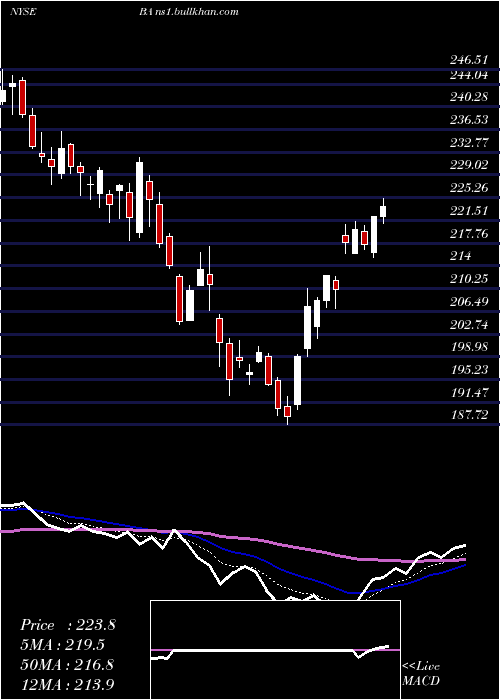Click the 217.76 price level label
This screenshot has width=500, height=700.
click(468, 233)
